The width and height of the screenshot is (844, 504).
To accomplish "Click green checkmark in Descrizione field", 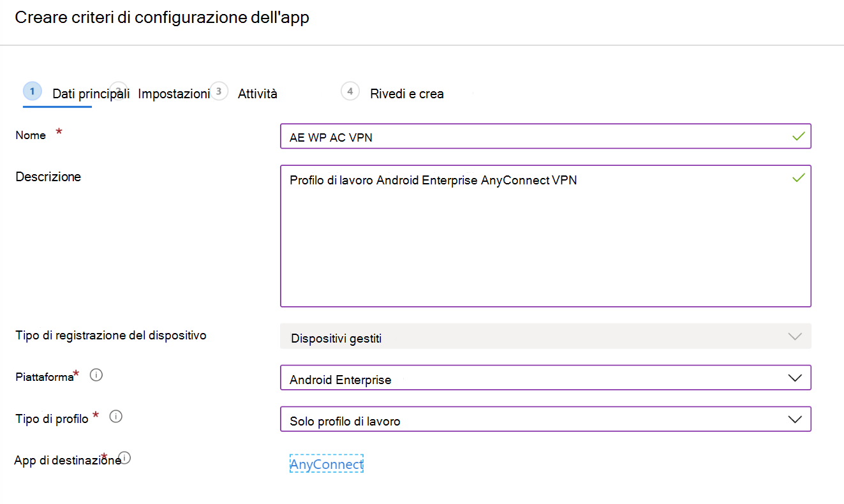I will click(797, 178).
